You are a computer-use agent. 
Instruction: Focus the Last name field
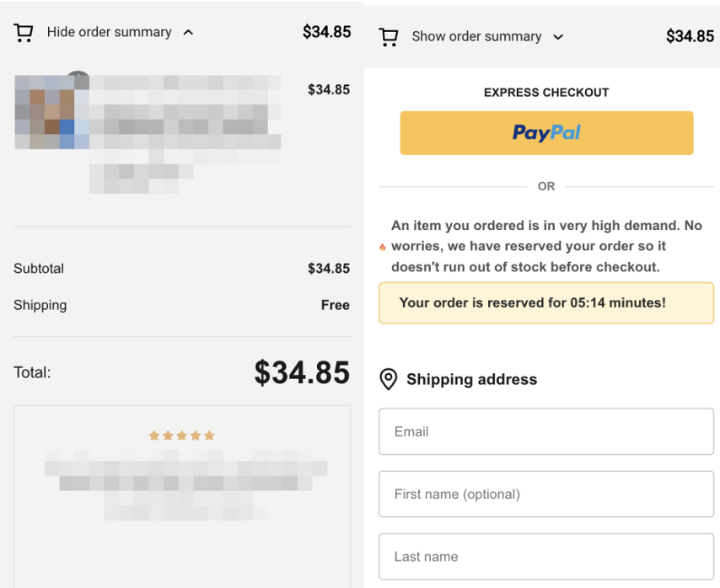pos(546,556)
